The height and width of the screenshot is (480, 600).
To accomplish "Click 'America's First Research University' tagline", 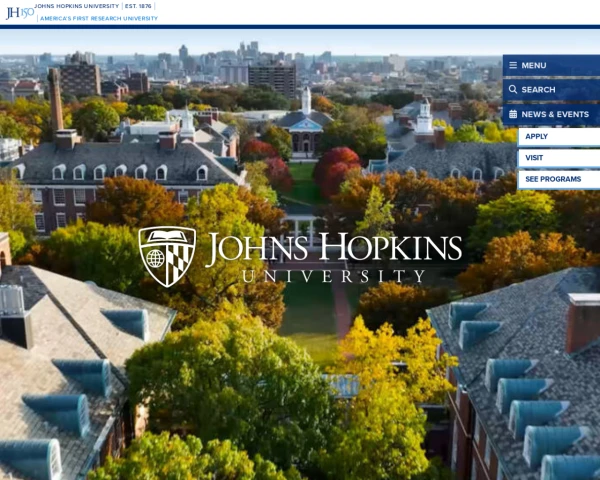I will [x=99, y=18].
